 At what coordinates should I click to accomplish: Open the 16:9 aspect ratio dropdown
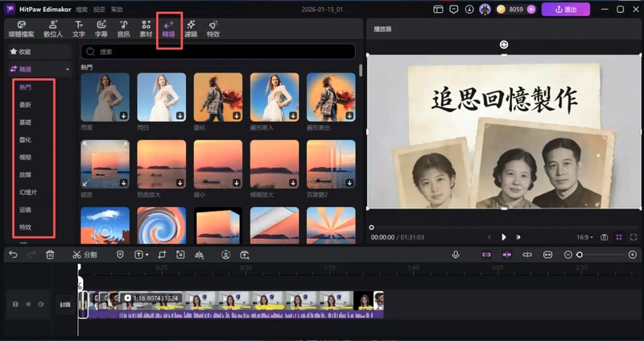(x=585, y=237)
